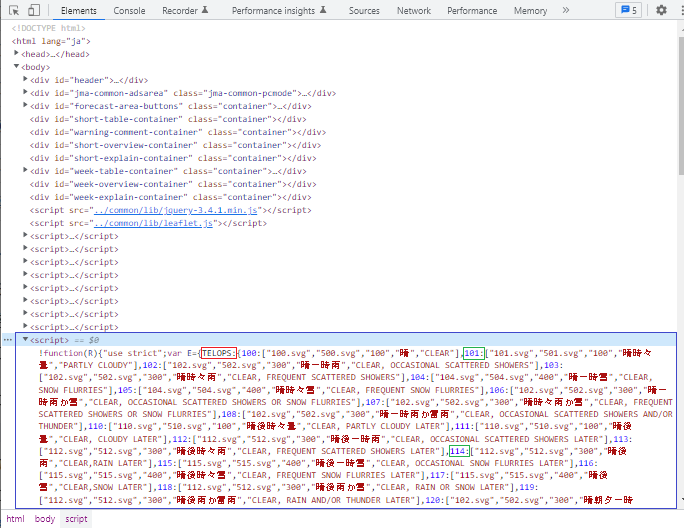The height and width of the screenshot is (528, 684).
Task: Click the 101: key in script text
Action: coord(474,353)
